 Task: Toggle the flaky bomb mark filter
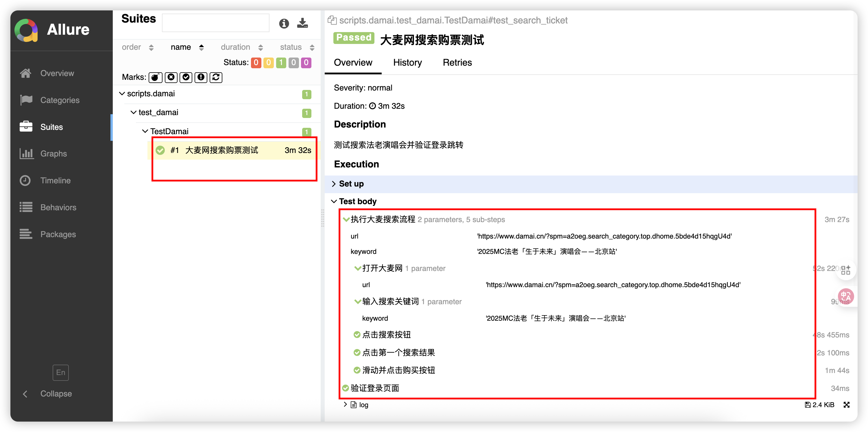pos(155,77)
